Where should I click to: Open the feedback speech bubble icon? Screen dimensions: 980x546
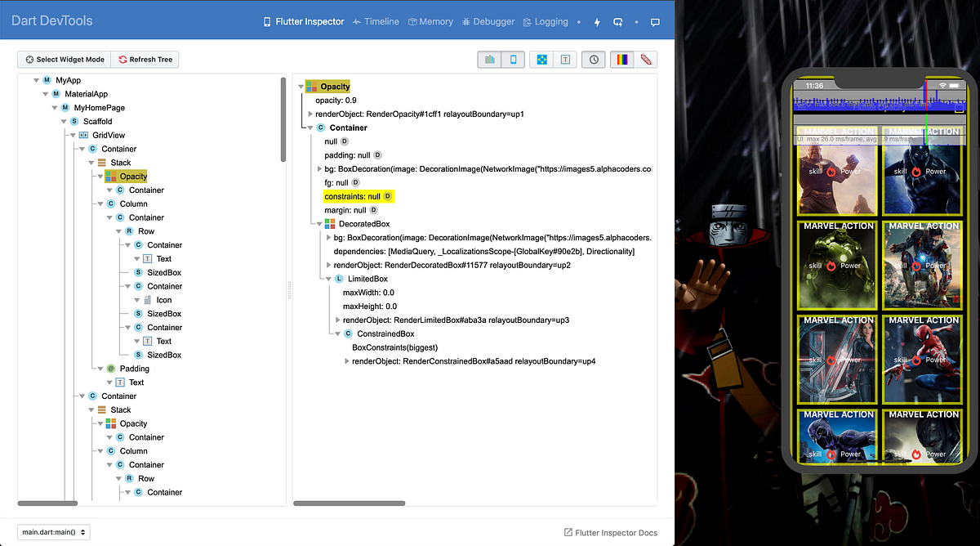click(655, 22)
